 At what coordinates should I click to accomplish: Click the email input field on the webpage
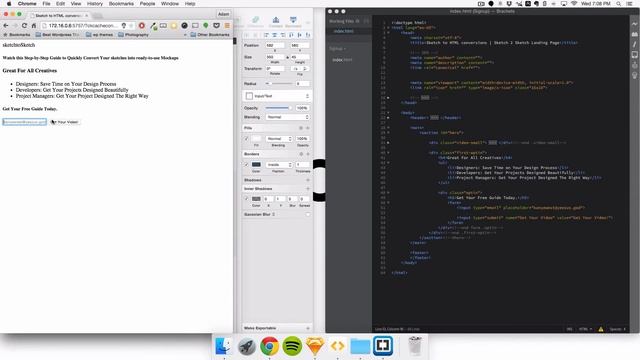(24, 122)
